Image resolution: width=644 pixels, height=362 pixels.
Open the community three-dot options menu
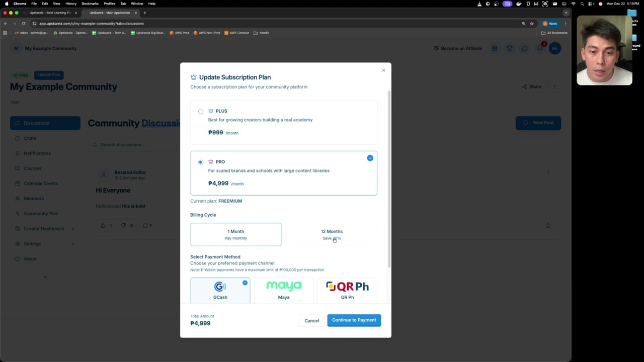(x=554, y=86)
